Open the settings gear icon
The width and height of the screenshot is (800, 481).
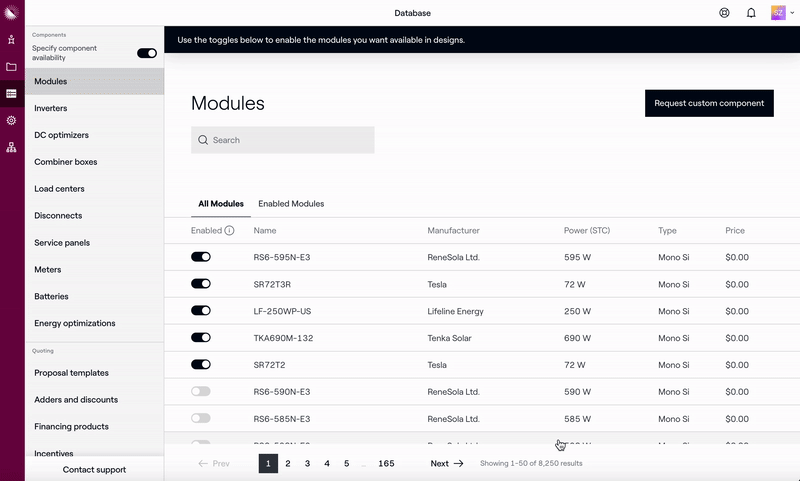tap(11, 120)
